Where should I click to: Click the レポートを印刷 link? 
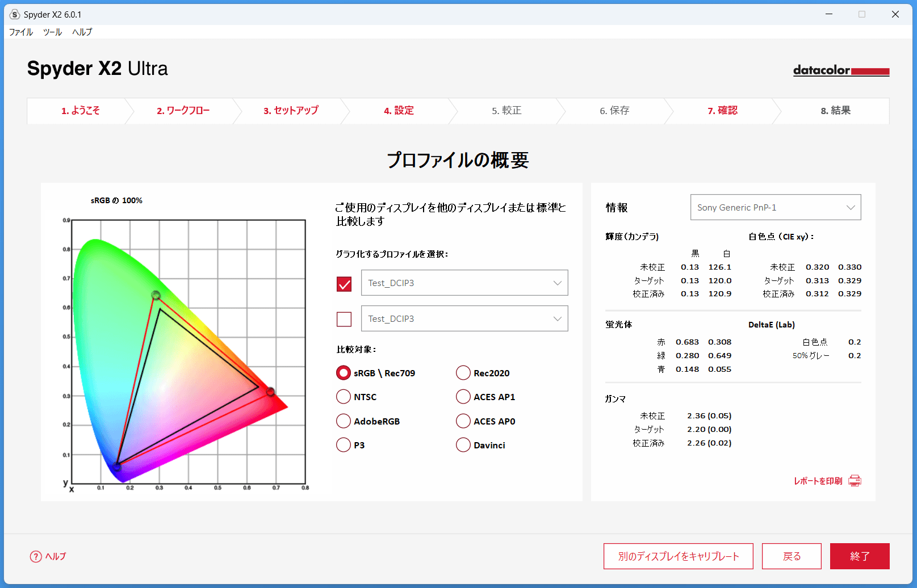pyautogui.click(x=818, y=481)
